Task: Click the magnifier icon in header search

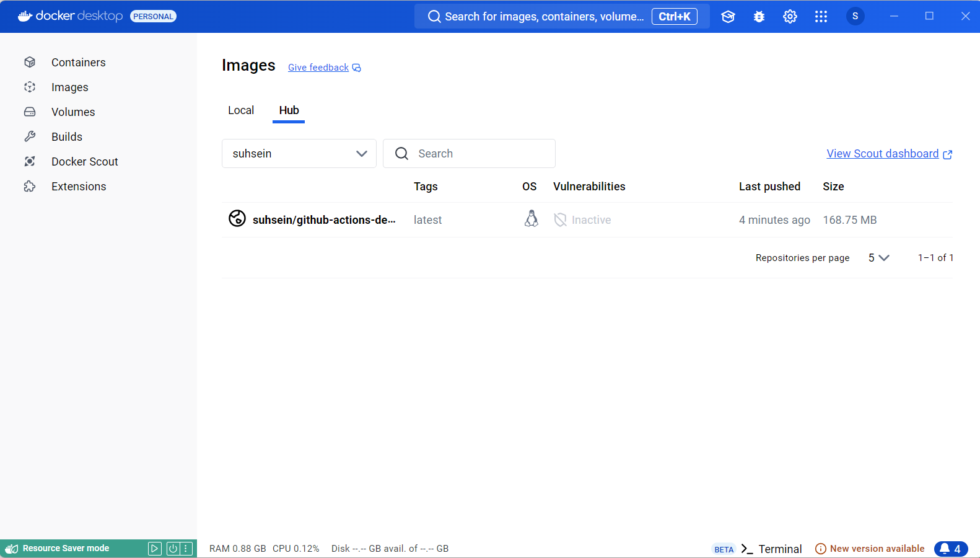Action: tap(434, 17)
